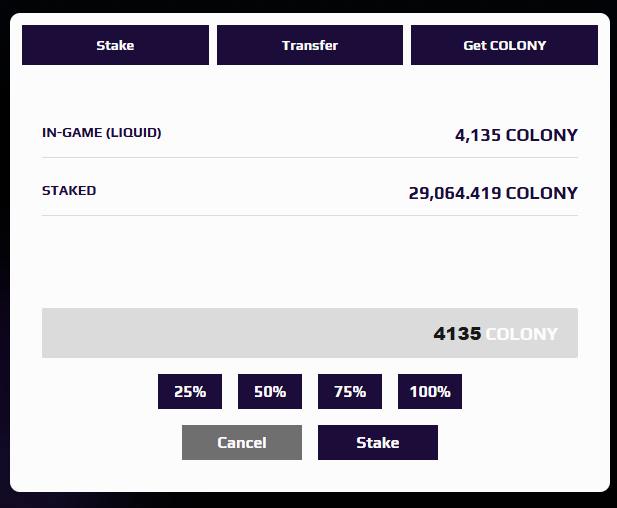Click the IN-GAME (LIQUID) label
Viewport: 617px width, 508px height.
coord(101,133)
